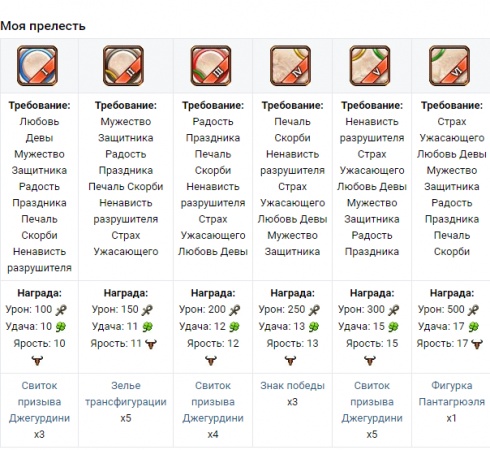Open the Фигурка Пантагрюэля link
This screenshot has height=450, width=490.
(x=452, y=394)
